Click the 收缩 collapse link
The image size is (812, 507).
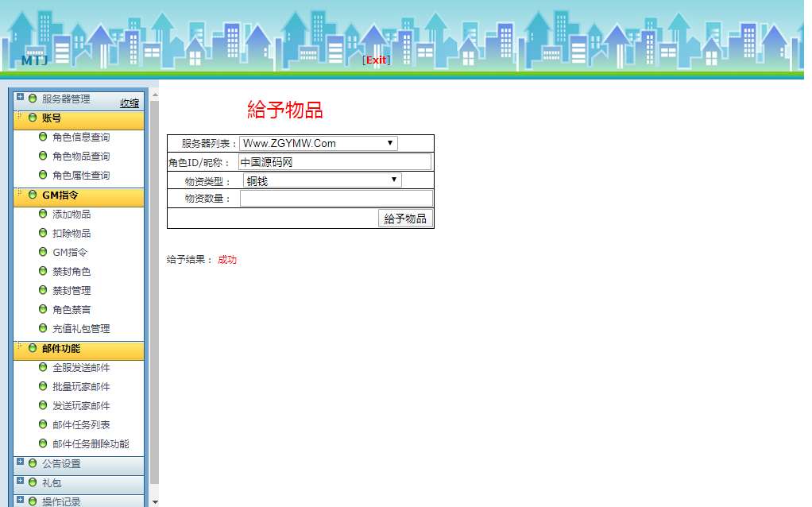(130, 103)
